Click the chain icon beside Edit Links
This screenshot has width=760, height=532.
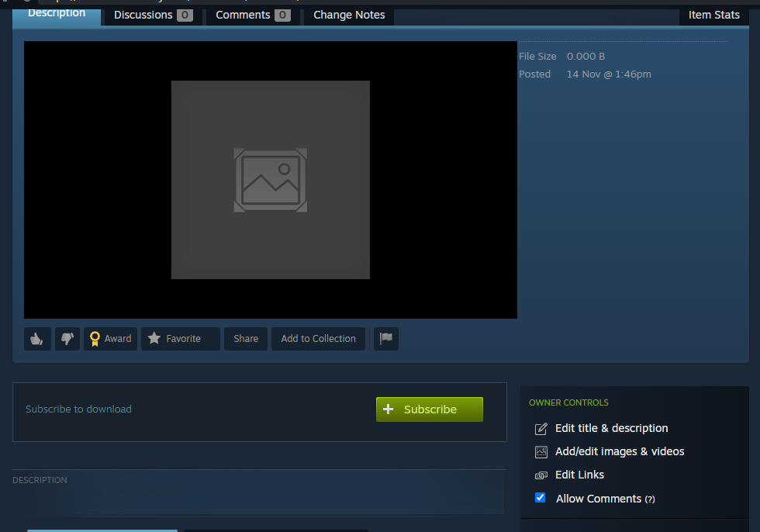click(x=541, y=475)
